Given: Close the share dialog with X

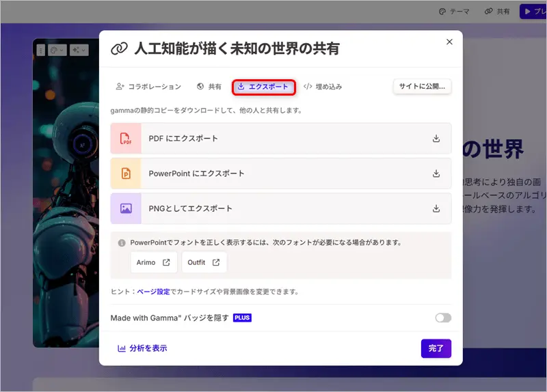Looking at the screenshot, I should point(449,42).
